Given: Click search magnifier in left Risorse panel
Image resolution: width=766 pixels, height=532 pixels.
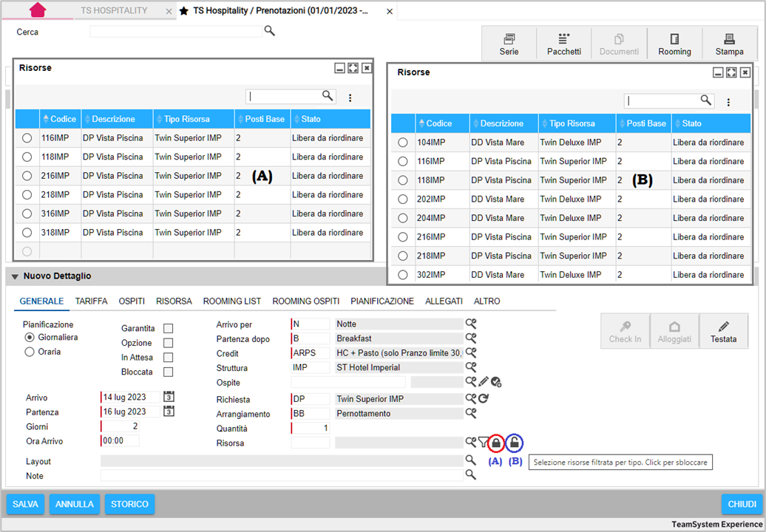Looking at the screenshot, I should (x=328, y=95).
